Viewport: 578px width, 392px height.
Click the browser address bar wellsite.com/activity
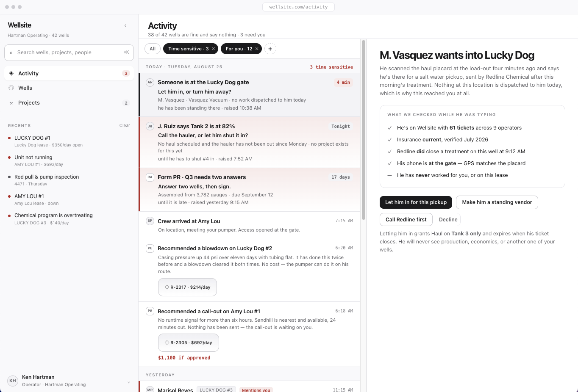[298, 7]
